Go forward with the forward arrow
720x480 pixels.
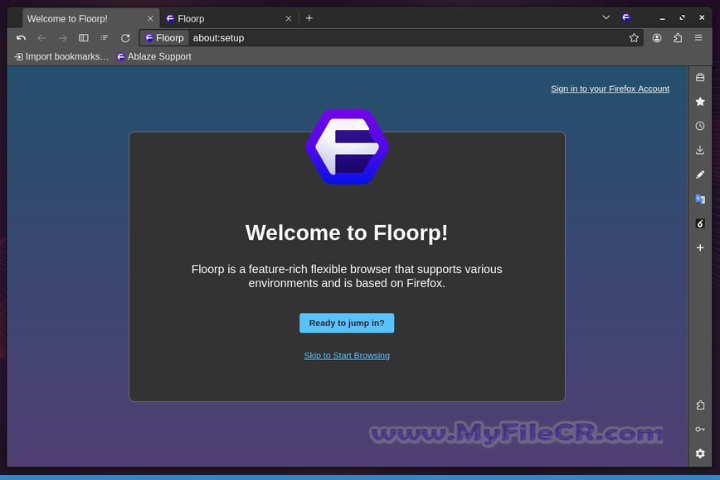click(62, 38)
